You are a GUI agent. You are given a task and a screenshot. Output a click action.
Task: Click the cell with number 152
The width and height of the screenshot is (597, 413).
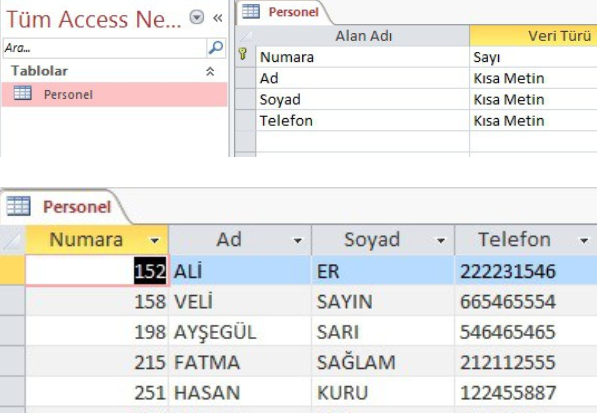point(97,271)
